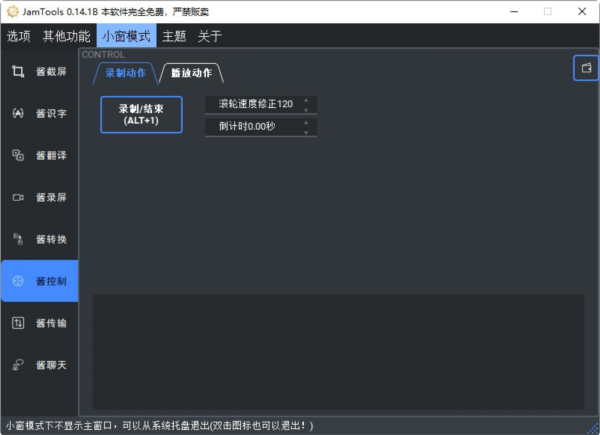The image size is (600, 435).
Task: Open the 酱录屏 sidebar label
Action: pos(51,197)
